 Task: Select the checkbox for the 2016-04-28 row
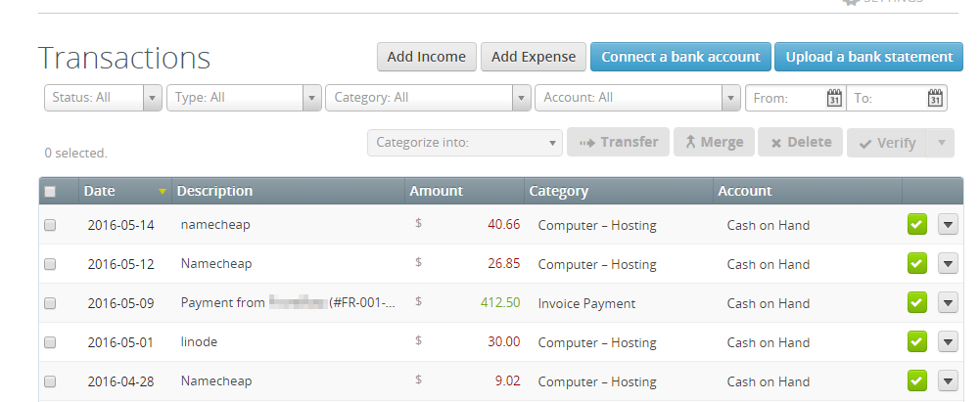pos(50,381)
